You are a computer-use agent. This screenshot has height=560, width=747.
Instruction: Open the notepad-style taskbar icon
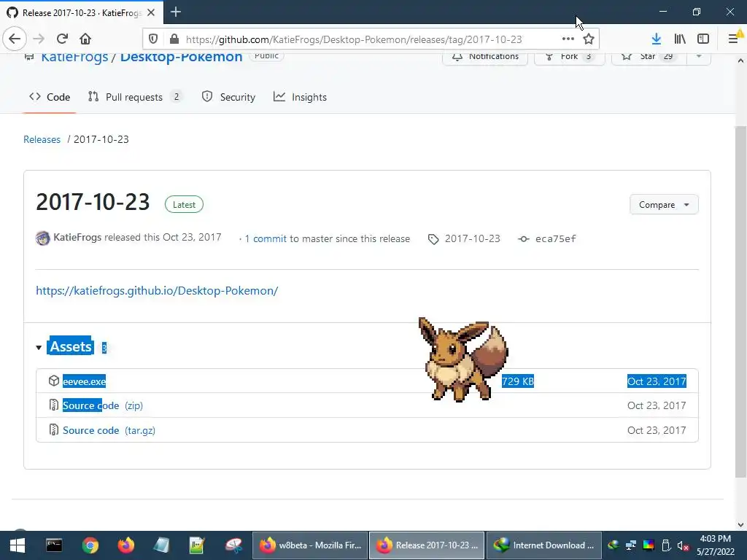coord(161,545)
